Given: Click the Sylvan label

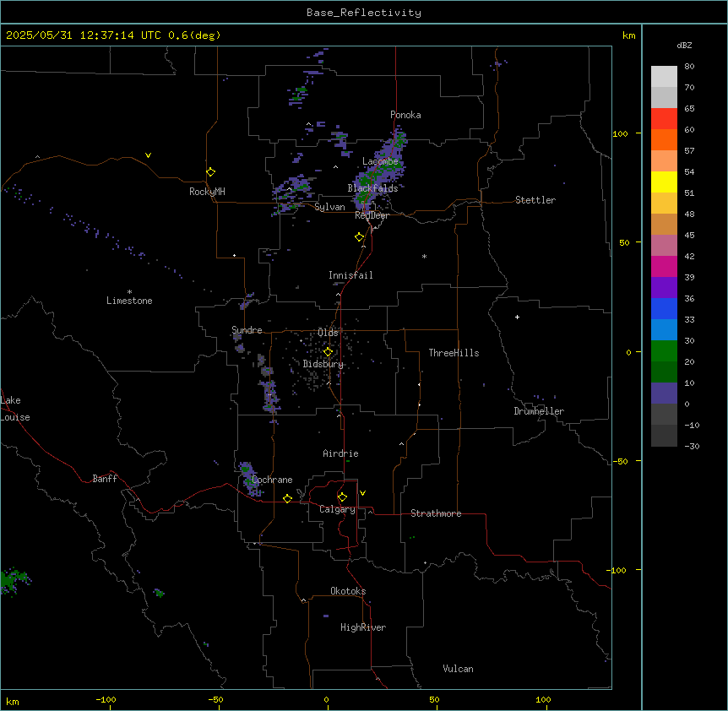Looking at the screenshot, I should 329,208.
